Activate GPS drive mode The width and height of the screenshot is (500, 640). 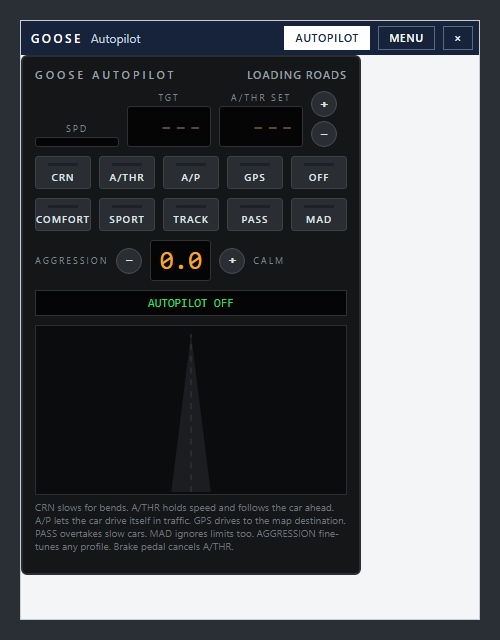coord(255,172)
